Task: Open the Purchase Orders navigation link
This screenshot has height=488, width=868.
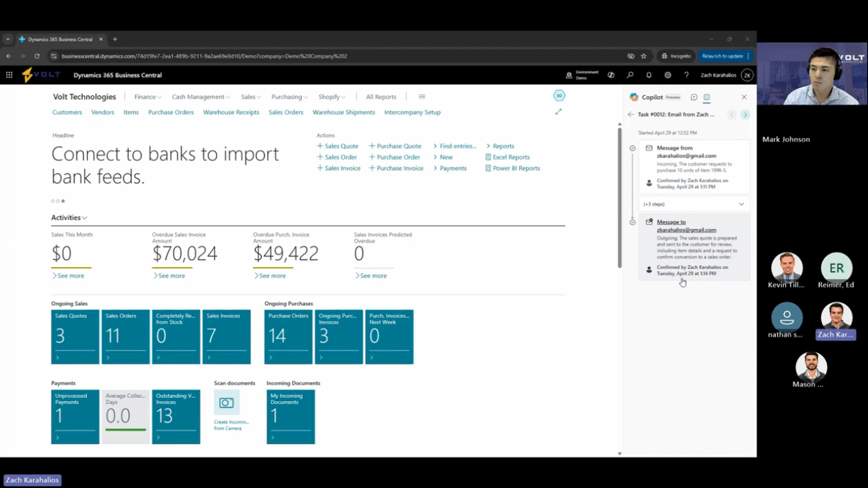Action: point(171,112)
